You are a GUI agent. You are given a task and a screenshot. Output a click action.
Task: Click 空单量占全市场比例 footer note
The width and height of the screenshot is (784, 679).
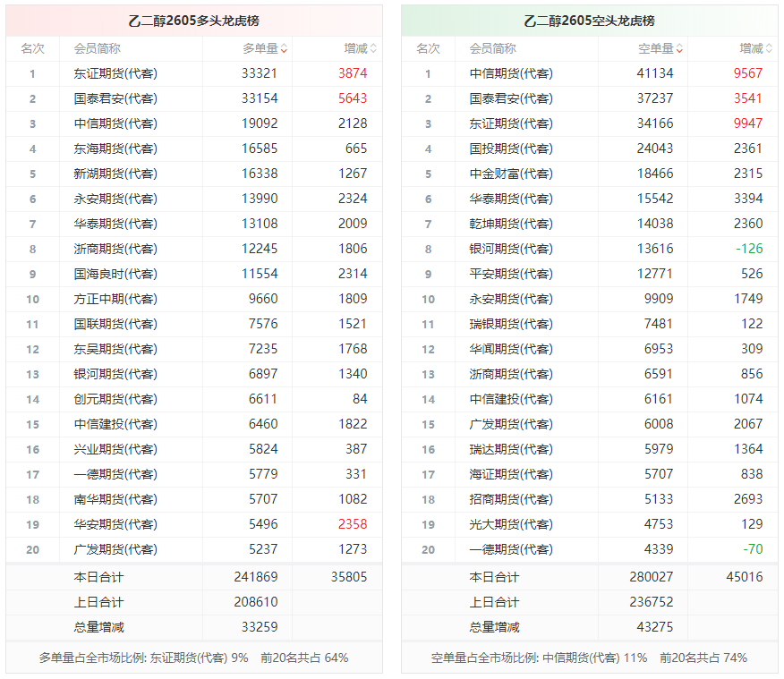589,658
